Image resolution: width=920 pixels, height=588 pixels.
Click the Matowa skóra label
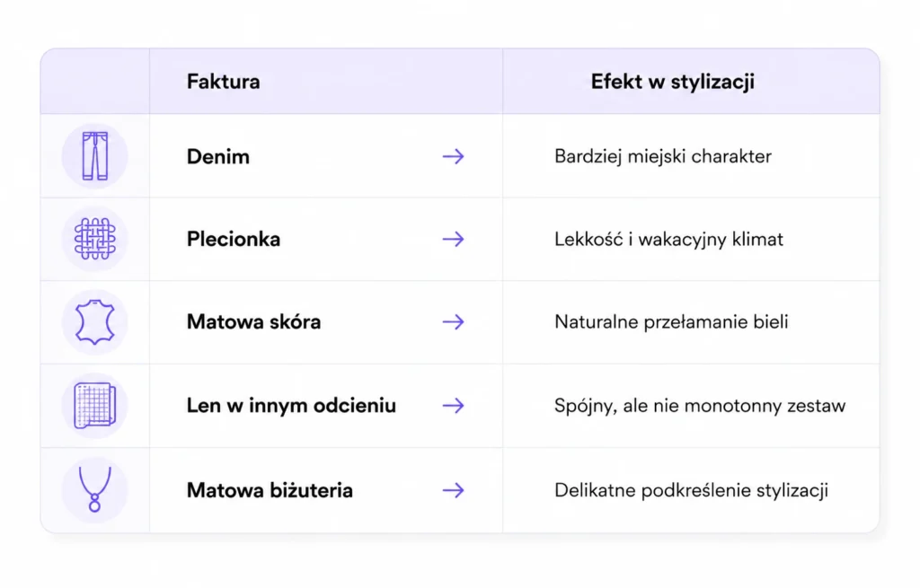(253, 322)
